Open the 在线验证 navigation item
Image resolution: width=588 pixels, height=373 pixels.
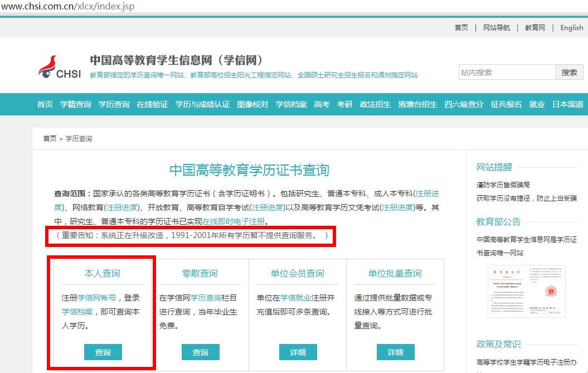coord(152,104)
